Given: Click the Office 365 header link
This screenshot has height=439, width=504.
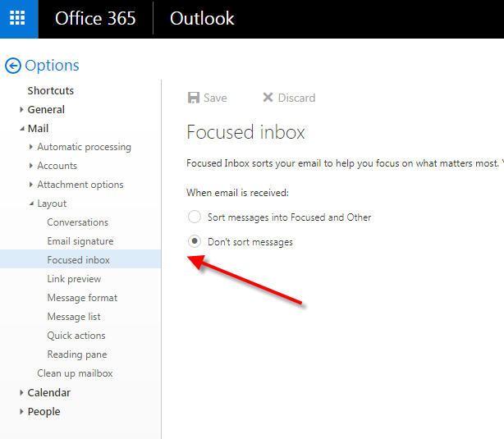Looking at the screenshot, I should pyautogui.click(x=95, y=18).
